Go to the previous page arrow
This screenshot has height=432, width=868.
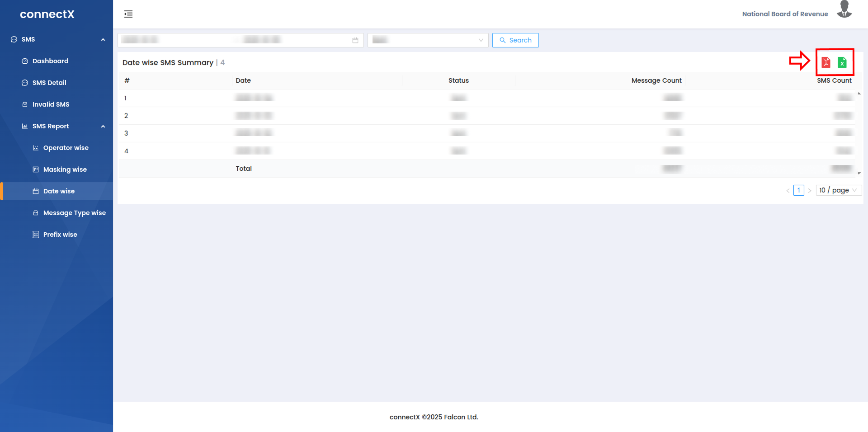click(788, 191)
